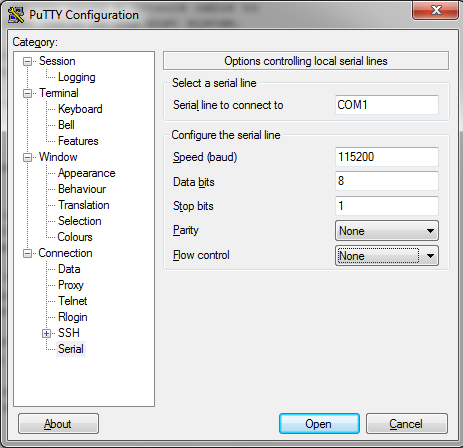Open the Flow control dropdown
463x448 pixels.
pyautogui.click(x=387, y=256)
